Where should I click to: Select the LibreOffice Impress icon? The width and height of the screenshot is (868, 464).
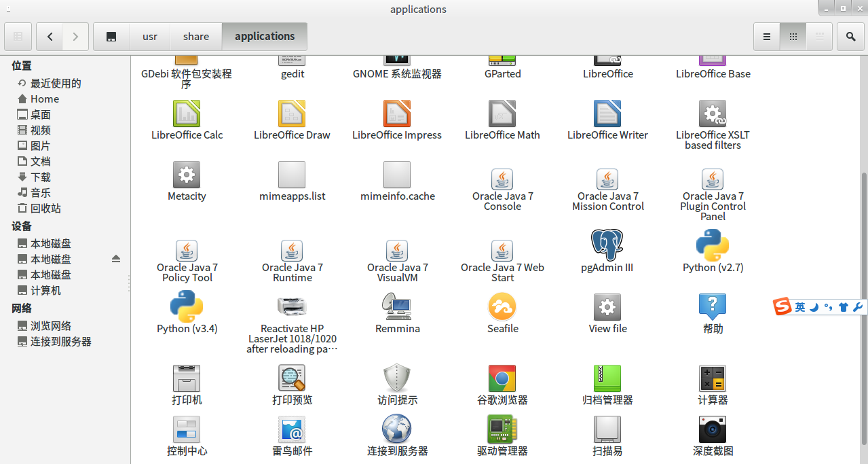(x=397, y=113)
